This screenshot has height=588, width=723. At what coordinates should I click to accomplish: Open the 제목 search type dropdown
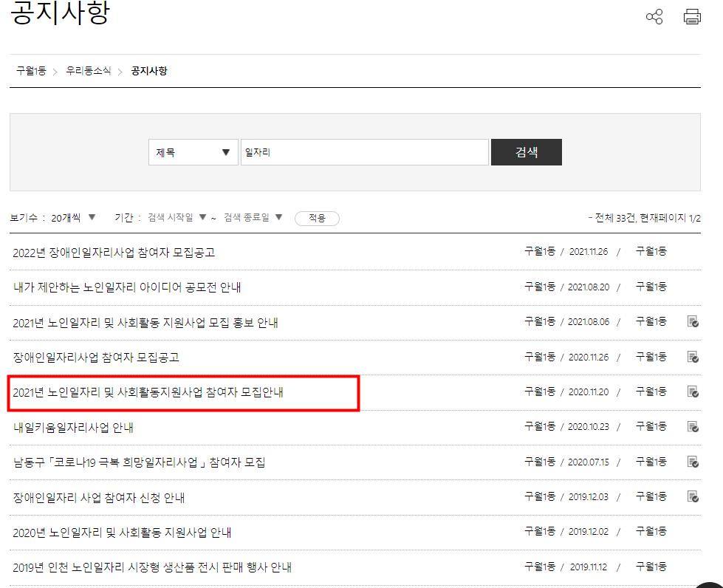coord(193,152)
